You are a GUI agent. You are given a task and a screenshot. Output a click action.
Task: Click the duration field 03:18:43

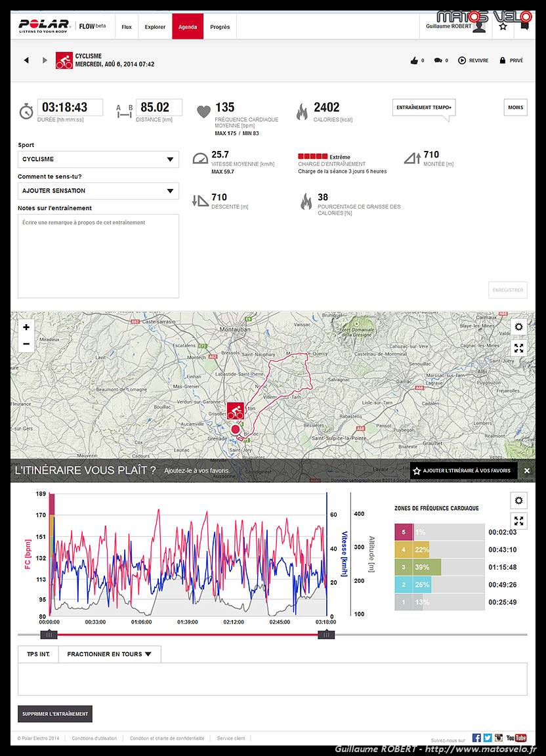coord(70,107)
